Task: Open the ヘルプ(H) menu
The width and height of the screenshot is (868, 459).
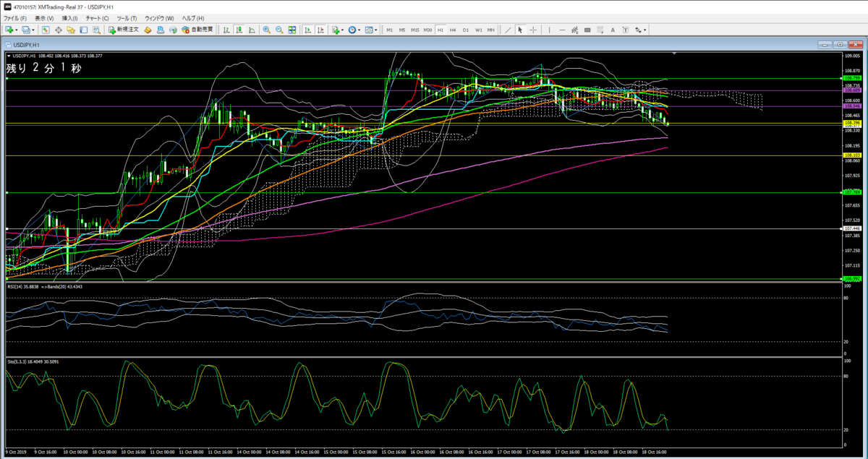Action: pos(192,17)
